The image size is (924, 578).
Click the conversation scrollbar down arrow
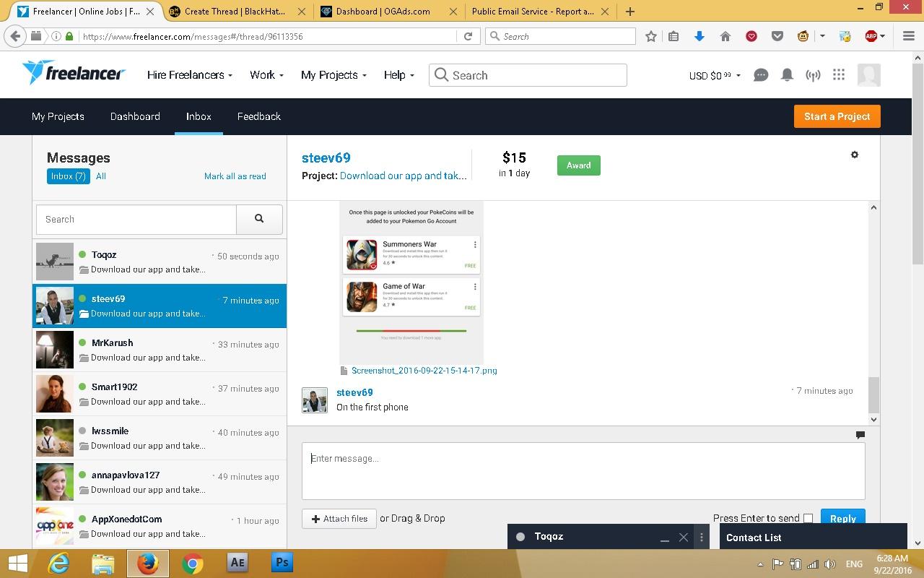point(873,419)
